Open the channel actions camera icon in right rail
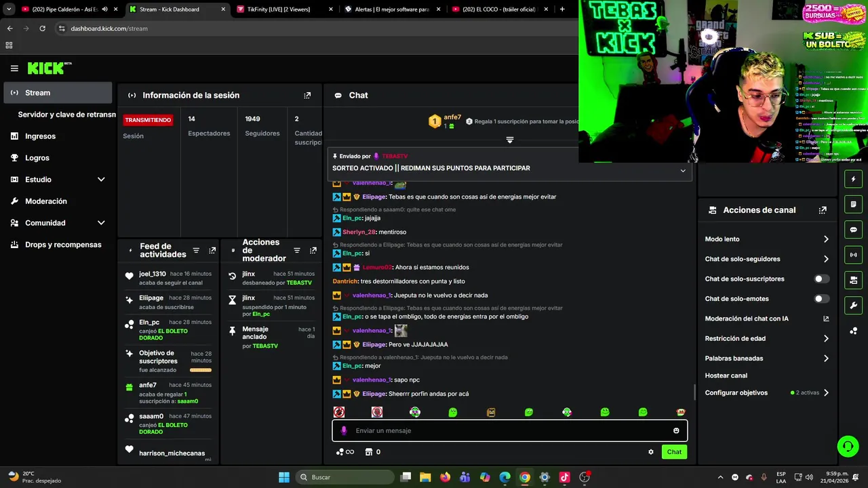The image size is (868, 488). tap(853, 280)
